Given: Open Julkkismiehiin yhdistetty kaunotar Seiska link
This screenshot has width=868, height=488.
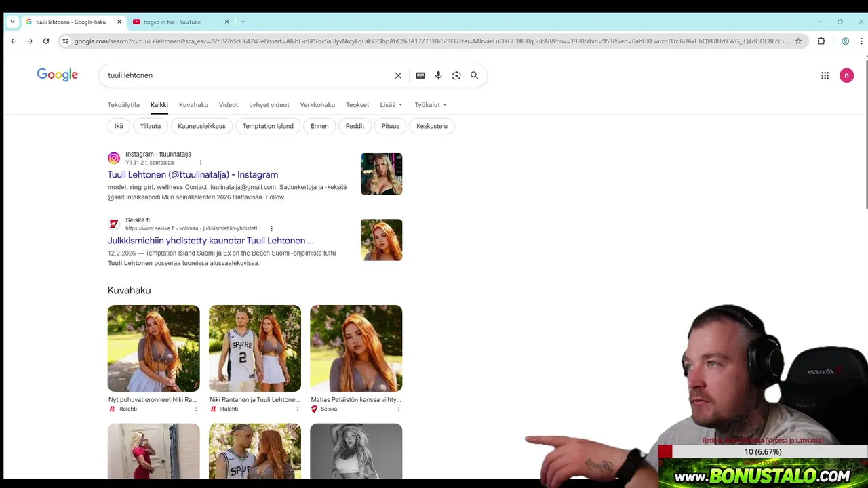Looking at the screenshot, I should [210, 241].
